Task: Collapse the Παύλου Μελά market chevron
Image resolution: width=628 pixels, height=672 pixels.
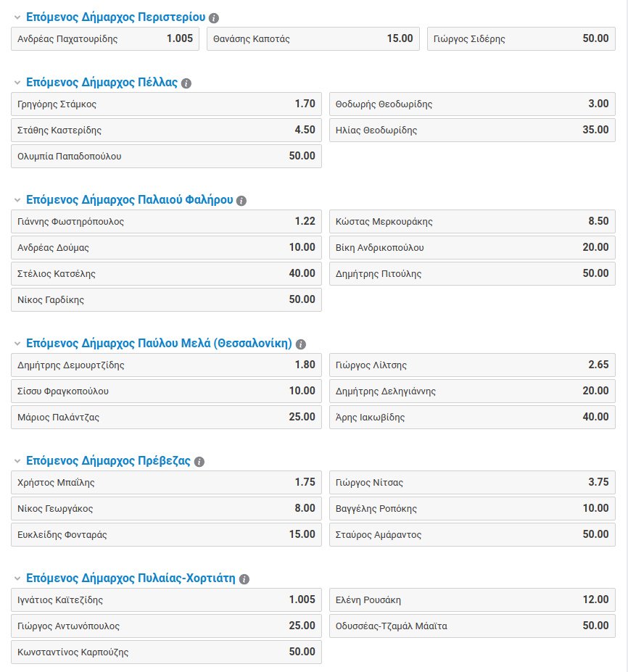Action: (x=17, y=344)
